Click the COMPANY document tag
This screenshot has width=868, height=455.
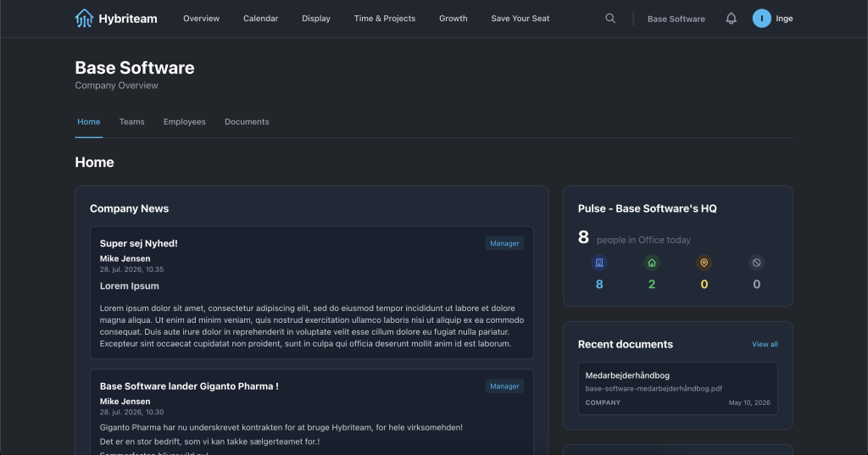pyautogui.click(x=603, y=403)
